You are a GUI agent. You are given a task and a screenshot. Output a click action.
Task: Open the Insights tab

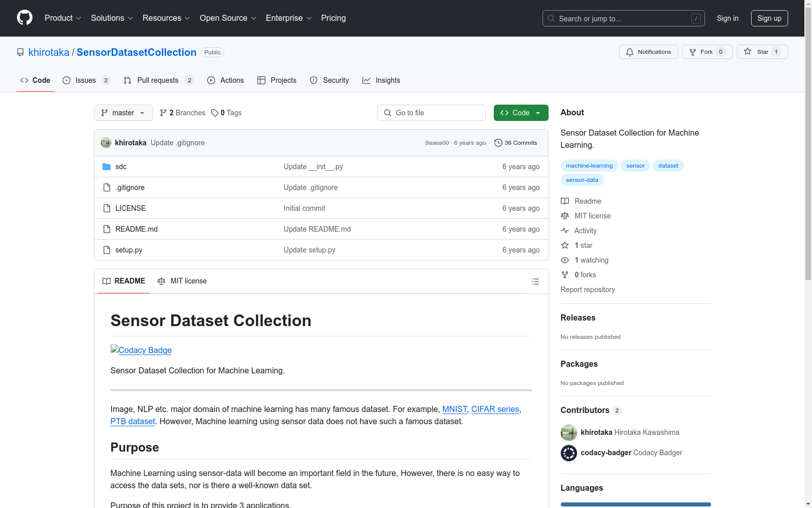coord(381,80)
